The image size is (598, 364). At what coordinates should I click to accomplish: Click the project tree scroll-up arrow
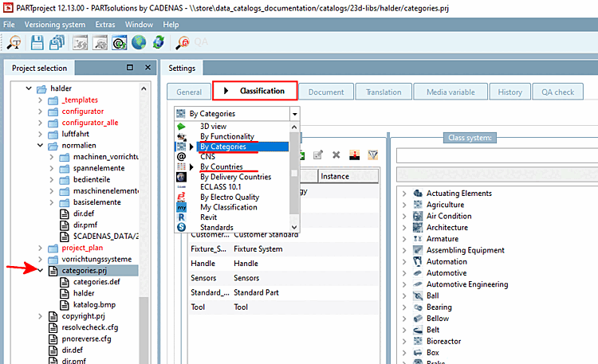click(144, 88)
